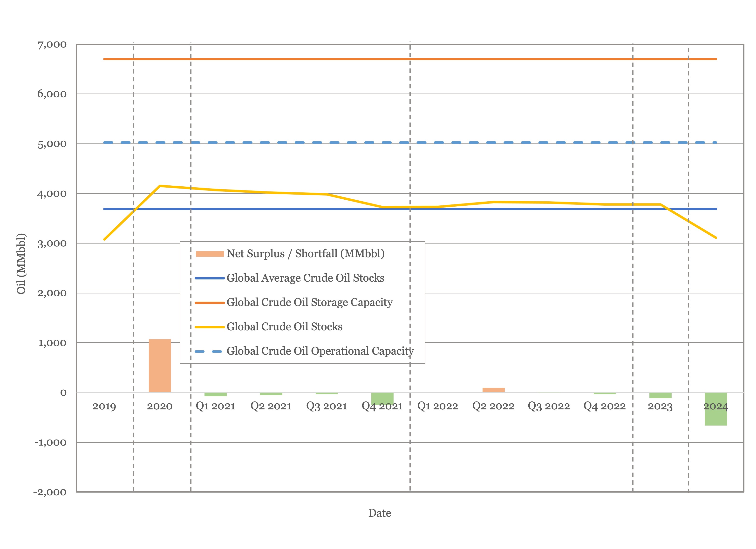Click the tall orange 2020 surplus bar

160,366
